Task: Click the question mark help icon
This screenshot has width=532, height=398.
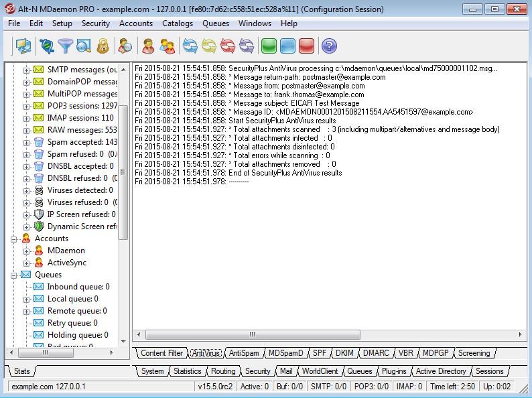Action: [x=329, y=46]
